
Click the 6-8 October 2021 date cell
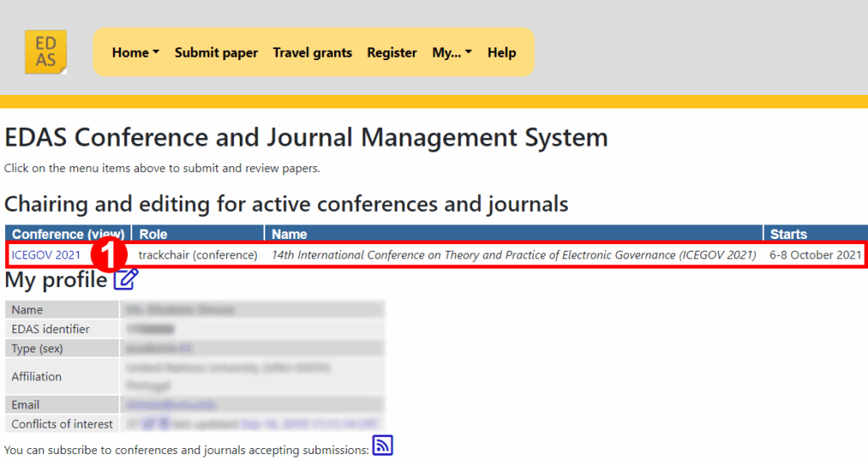tap(815, 255)
